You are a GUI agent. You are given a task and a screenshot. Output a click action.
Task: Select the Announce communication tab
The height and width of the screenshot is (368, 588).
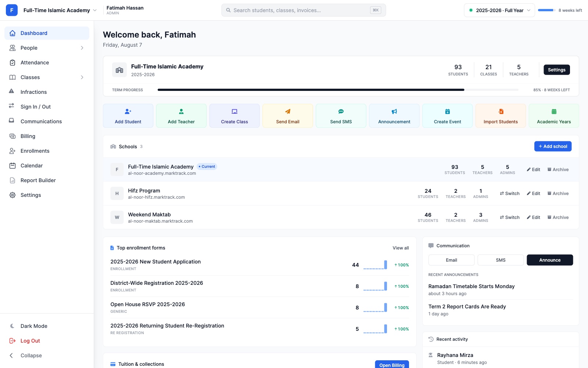550,260
